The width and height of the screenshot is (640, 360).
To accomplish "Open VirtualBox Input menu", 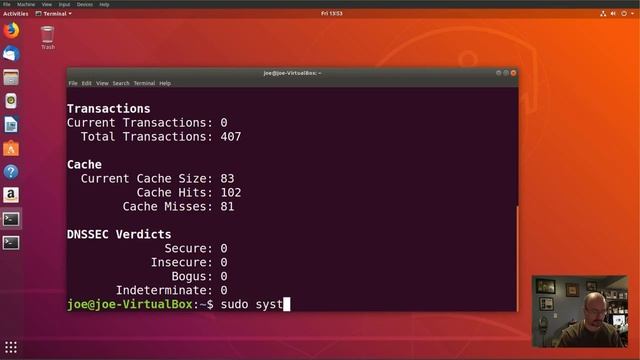I will [64, 4].
